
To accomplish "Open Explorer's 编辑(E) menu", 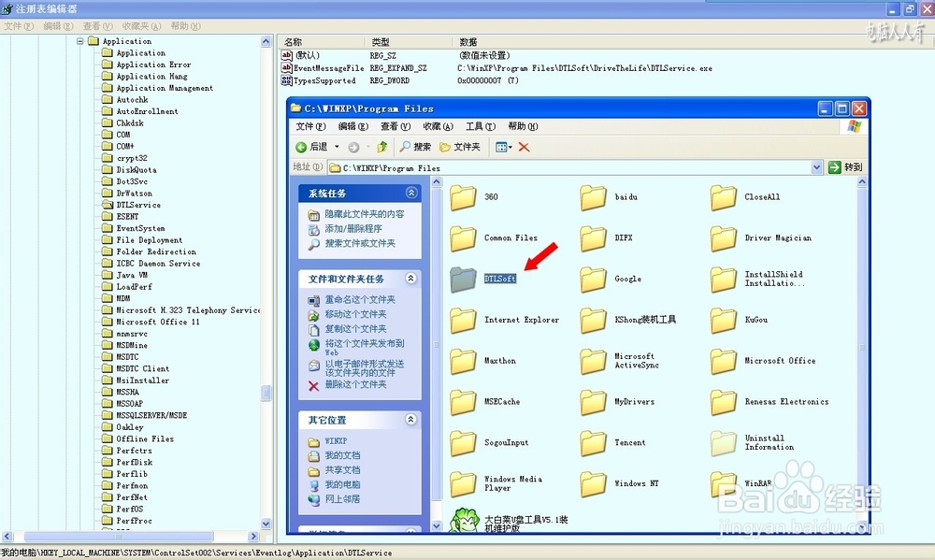I will click(x=353, y=126).
